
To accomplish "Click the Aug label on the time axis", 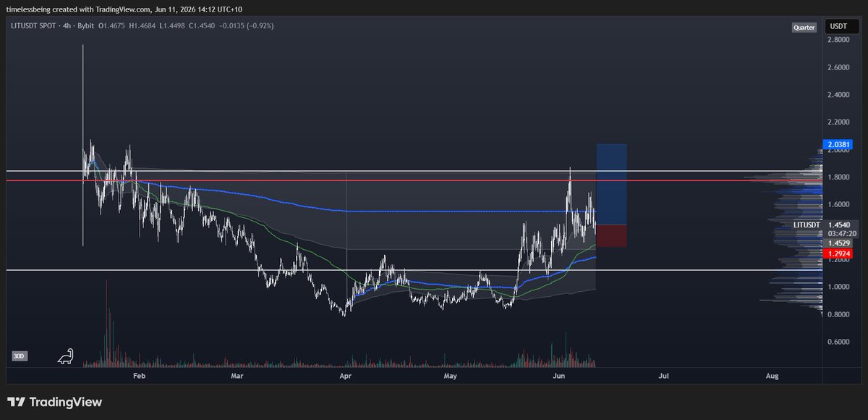I will [772, 377].
